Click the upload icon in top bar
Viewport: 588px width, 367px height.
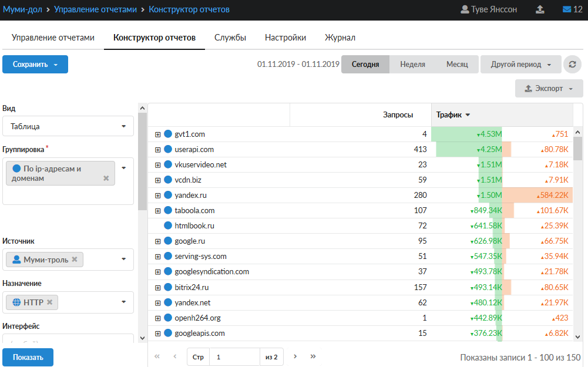click(540, 9)
